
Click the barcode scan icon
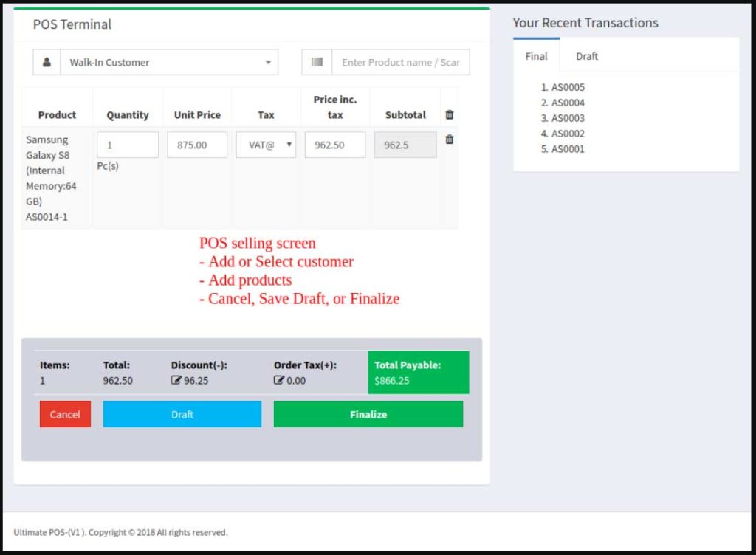coord(317,63)
